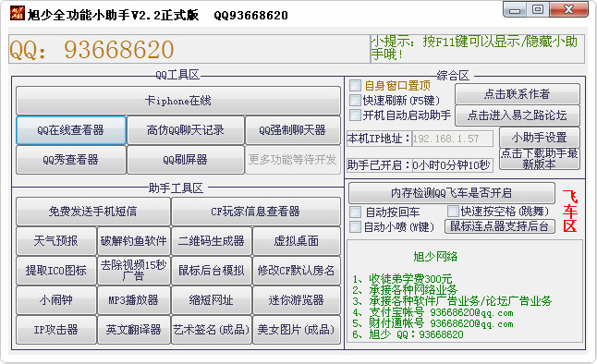597x364 pixels.
Task: Open the QQ刷屏器 button
Action: (186, 160)
